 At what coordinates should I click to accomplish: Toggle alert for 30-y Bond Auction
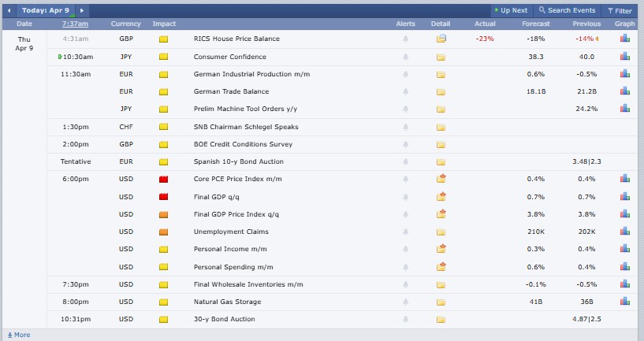[406, 319]
